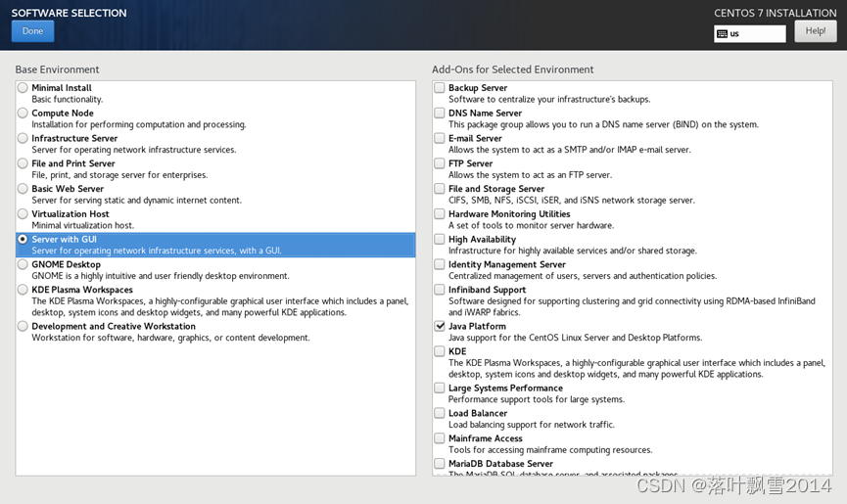
Task: Select the Virtualization Host radio button
Action: click(x=23, y=213)
